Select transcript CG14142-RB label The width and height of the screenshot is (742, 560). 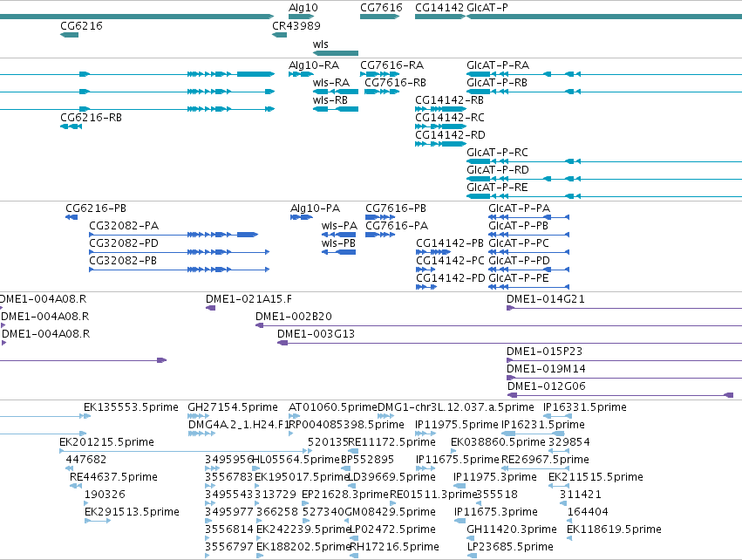pos(450,100)
